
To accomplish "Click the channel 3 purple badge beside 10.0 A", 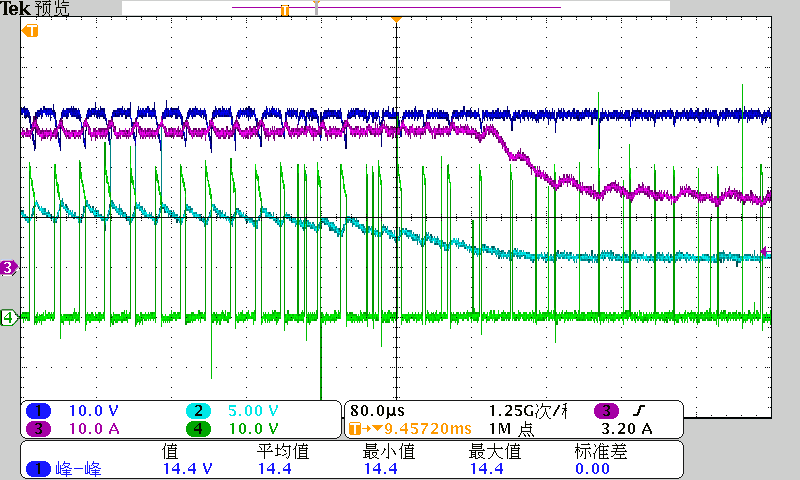I will 38,428.
